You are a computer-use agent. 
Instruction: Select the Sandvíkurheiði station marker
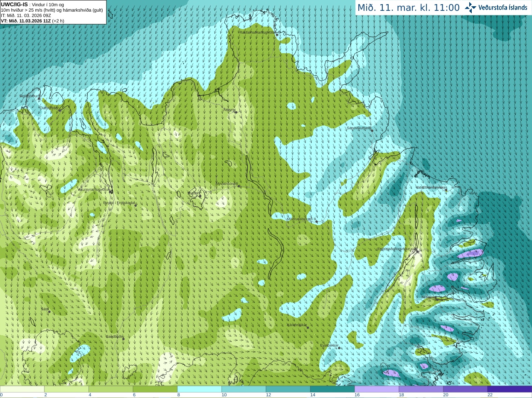point(372,131)
